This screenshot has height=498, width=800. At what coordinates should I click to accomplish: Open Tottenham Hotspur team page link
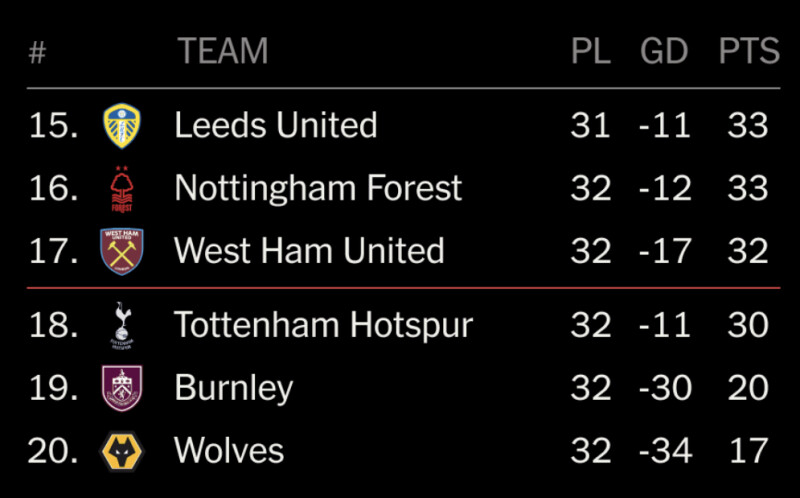(323, 325)
